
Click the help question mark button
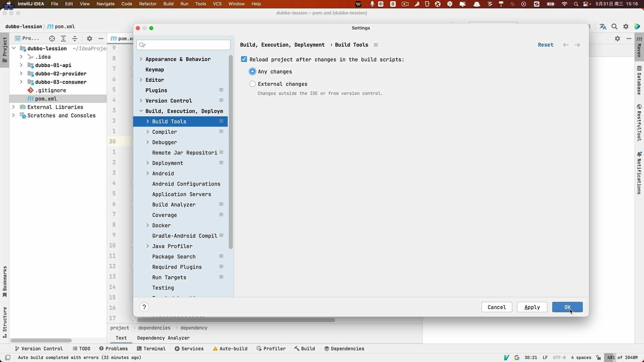(x=144, y=307)
